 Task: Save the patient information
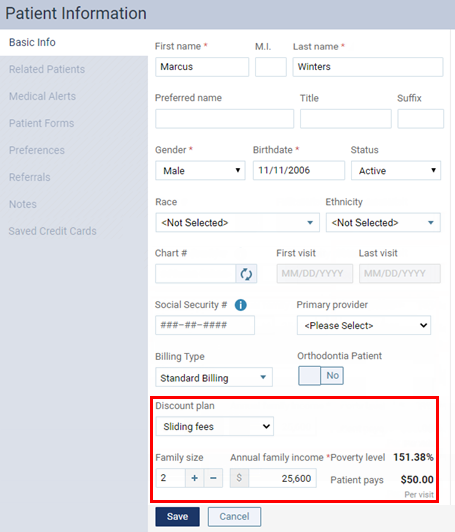(177, 516)
